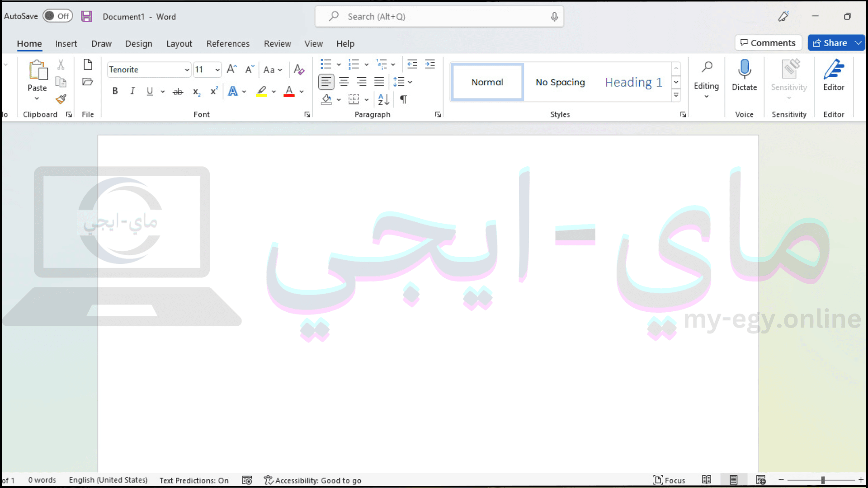Apply the Normal style

(x=487, y=82)
